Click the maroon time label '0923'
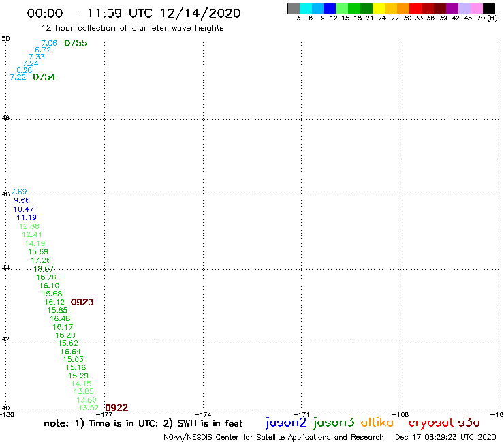Screen dimensions: 504x443 82,303
